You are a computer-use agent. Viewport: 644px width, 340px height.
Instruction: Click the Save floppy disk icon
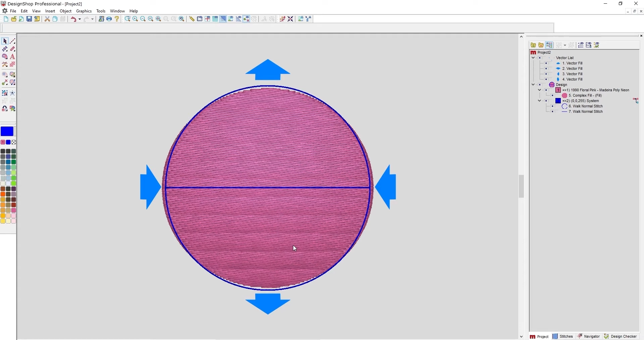coord(29,19)
